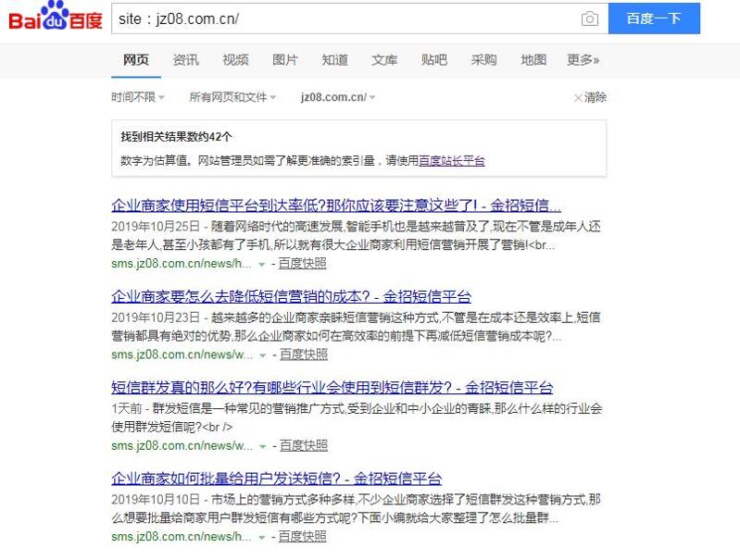Expand the arrow beside the first result's URL

262,265
